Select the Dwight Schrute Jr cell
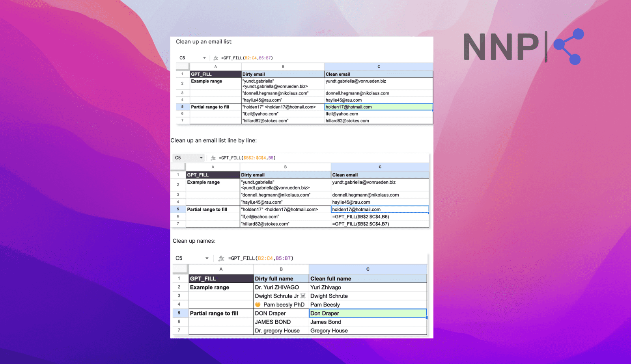This screenshot has width=631, height=364. (281, 296)
